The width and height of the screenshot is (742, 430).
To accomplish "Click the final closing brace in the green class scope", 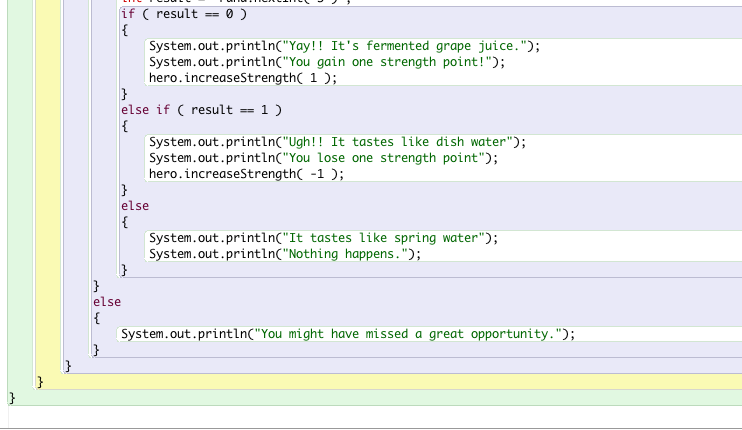I will coord(12,398).
